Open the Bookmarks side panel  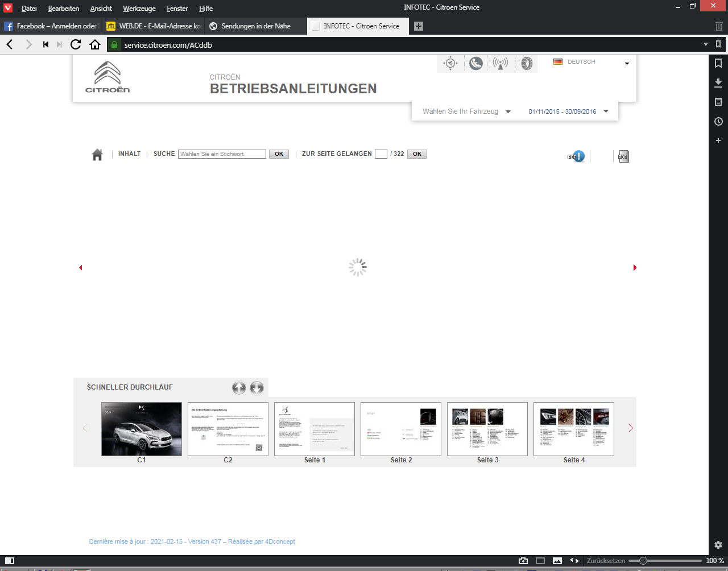pyautogui.click(x=718, y=63)
